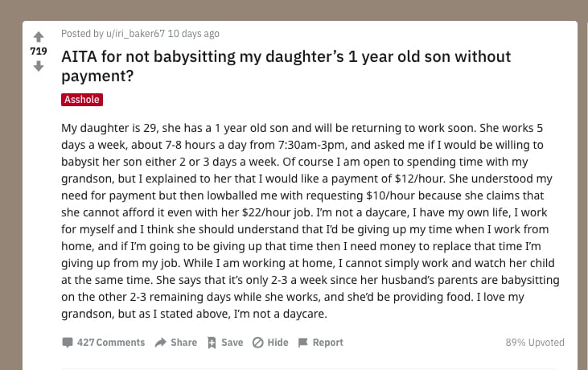Click the comments speech bubble icon

click(68, 342)
